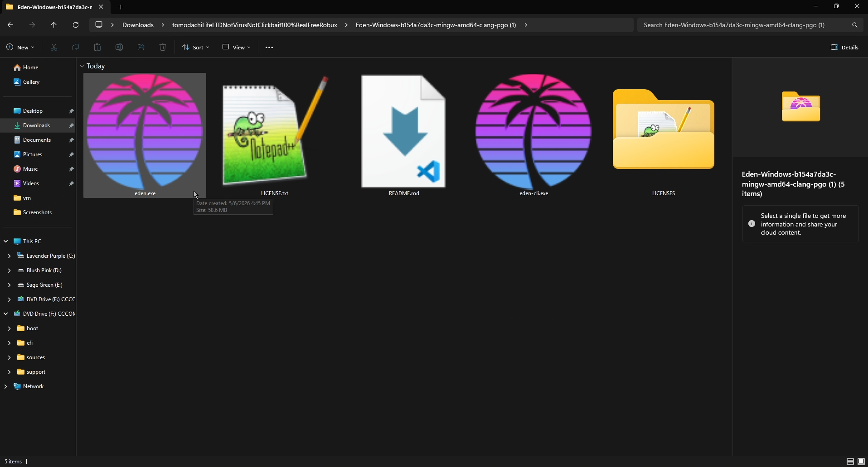Image resolution: width=868 pixels, height=467 pixels.
Task: Click the eden-cli.exe file name label
Action: (x=533, y=193)
